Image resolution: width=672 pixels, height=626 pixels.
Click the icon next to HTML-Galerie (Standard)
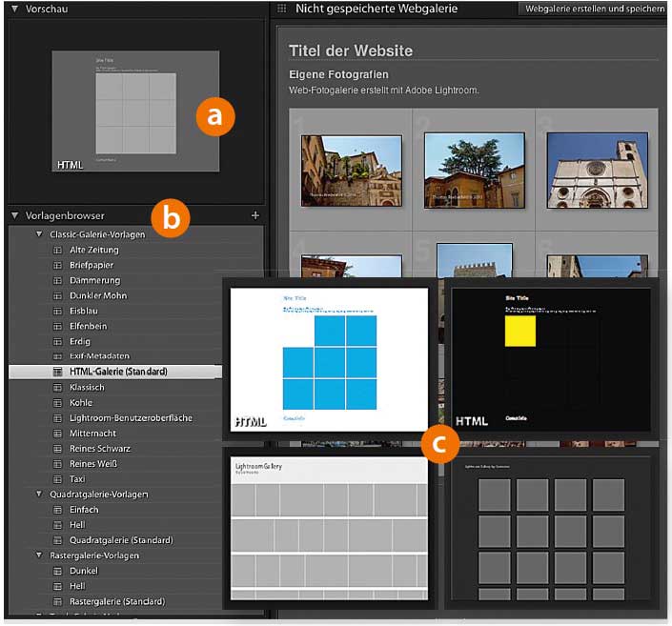click(56, 372)
